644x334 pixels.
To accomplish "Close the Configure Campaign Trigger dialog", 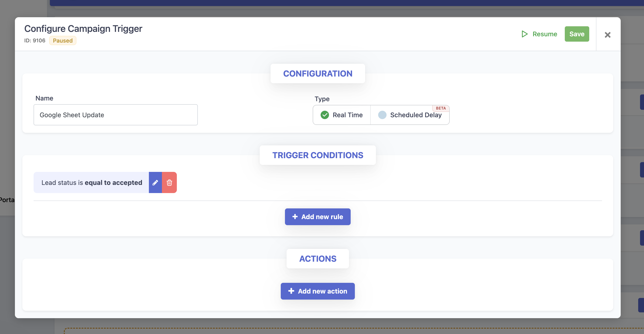I will (607, 35).
